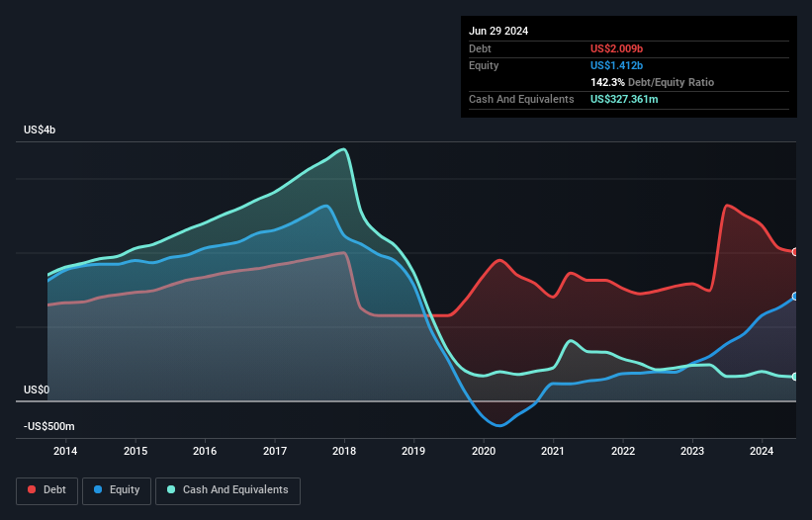Click the 2017 x-axis label
The width and height of the screenshot is (812, 520).
pos(275,451)
